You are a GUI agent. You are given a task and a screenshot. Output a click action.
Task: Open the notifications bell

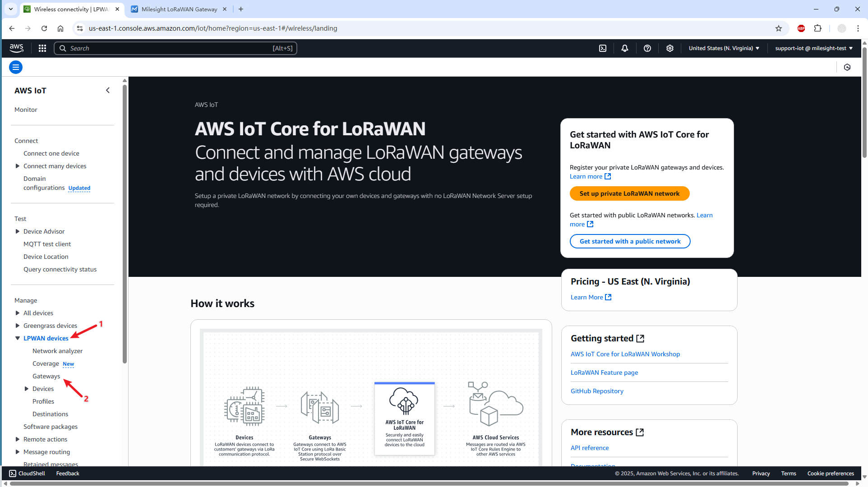click(x=625, y=48)
